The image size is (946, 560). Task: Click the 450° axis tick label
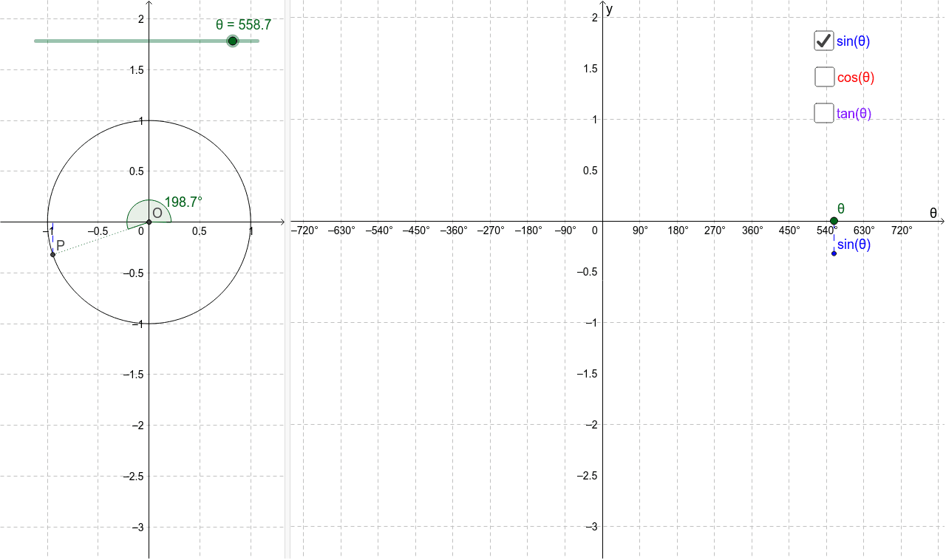pos(789,231)
